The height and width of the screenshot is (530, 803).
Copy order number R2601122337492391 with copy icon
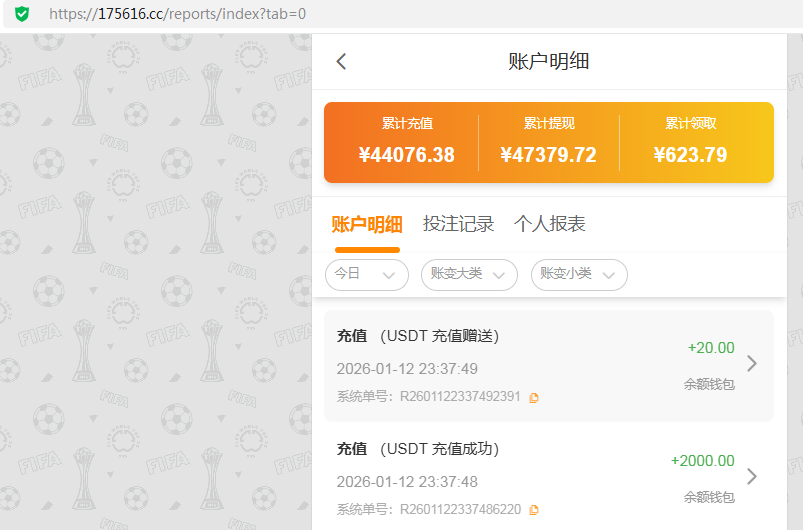pos(534,397)
